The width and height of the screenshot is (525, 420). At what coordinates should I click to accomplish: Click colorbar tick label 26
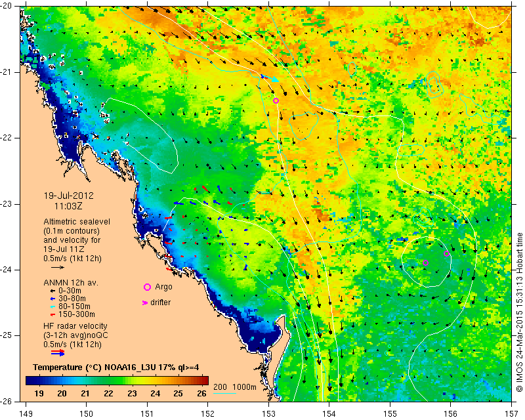click(201, 394)
